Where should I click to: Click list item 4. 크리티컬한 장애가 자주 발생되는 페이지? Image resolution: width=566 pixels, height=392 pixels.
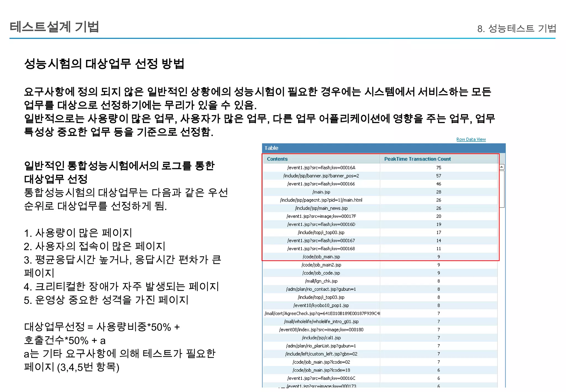pos(121,286)
